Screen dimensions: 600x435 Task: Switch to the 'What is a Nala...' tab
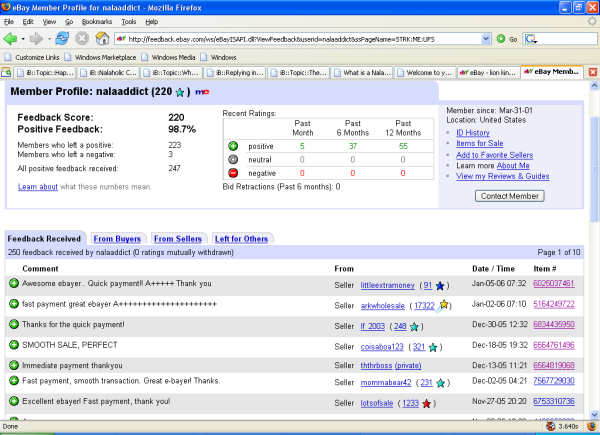click(362, 72)
